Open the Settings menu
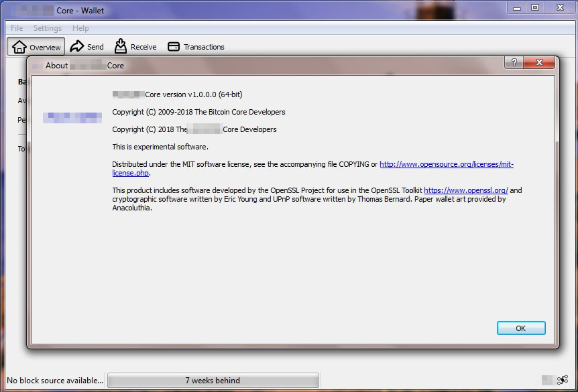The height and width of the screenshot is (392, 578). (x=48, y=28)
